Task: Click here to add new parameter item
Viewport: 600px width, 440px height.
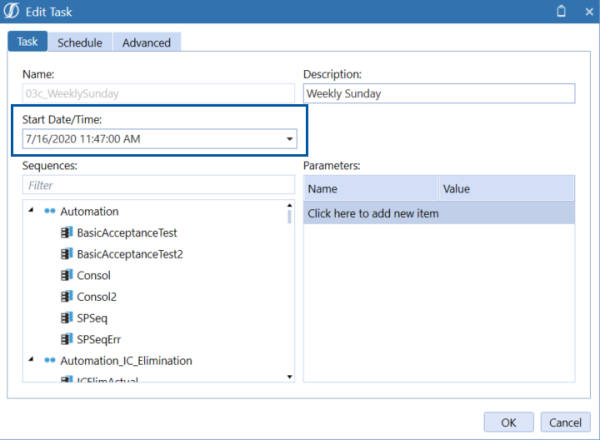Action: point(439,213)
